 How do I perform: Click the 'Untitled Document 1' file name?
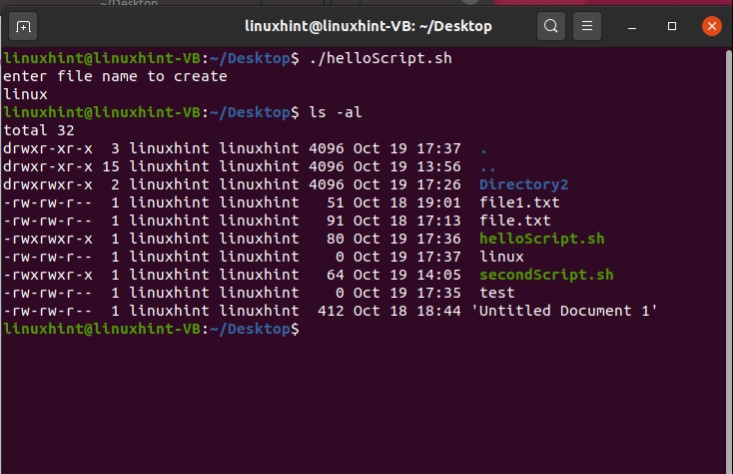click(568, 310)
